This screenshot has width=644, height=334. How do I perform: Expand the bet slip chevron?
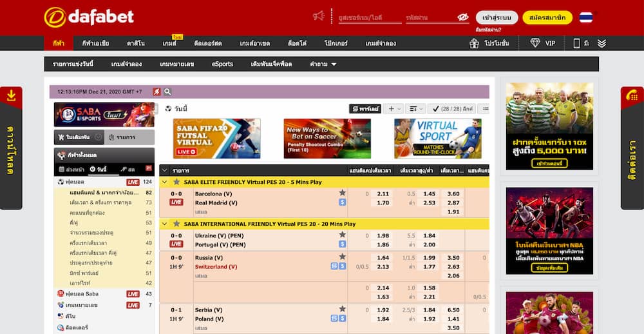(98, 137)
